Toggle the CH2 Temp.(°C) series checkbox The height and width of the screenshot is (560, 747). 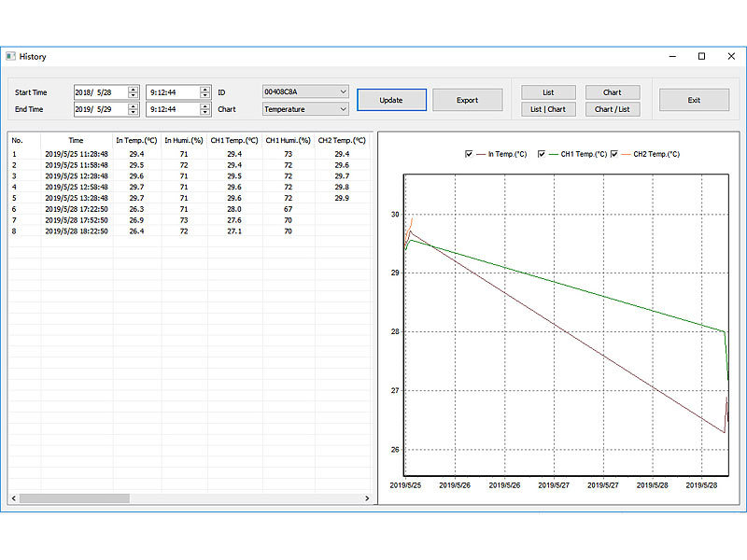click(x=614, y=154)
